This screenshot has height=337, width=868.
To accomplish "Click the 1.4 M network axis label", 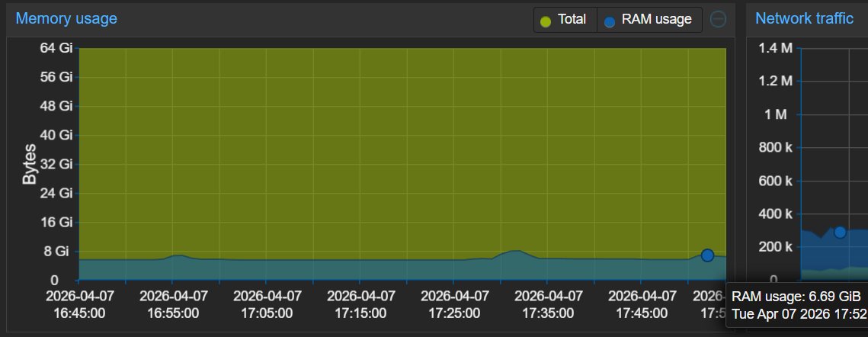I will point(776,48).
